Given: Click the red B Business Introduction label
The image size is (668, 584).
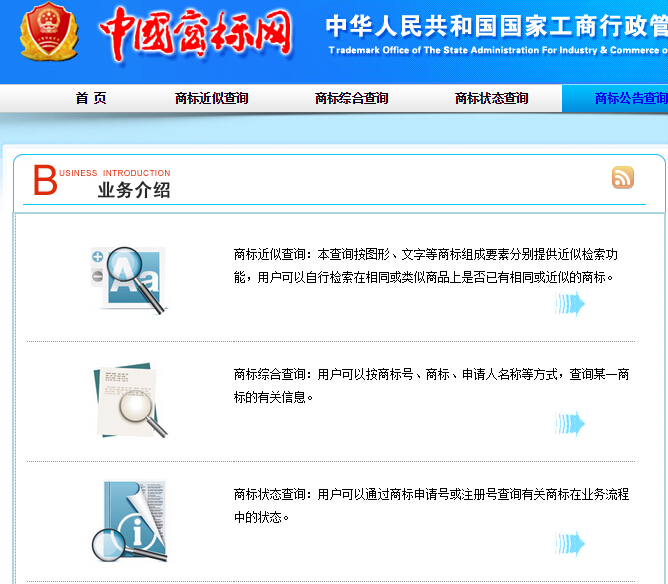Looking at the screenshot, I should [x=102, y=179].
